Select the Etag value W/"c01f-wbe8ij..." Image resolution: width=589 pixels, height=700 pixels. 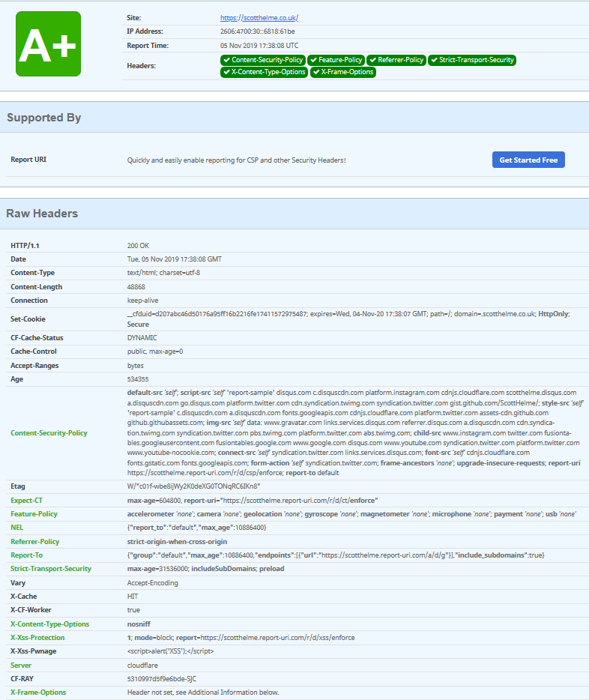pos(193,486)
